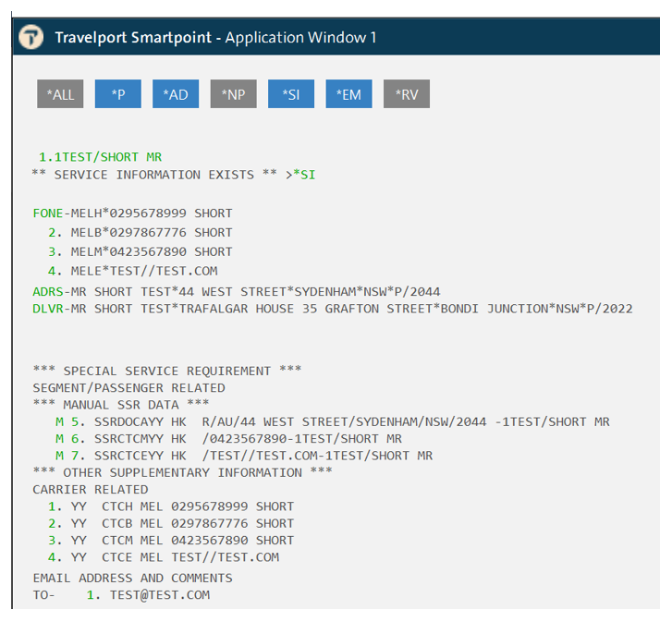The width and height of the screenshot is (672, 622).
Task: Select passenger name 1.1TEST/SHORT MR
Action: 100,157
